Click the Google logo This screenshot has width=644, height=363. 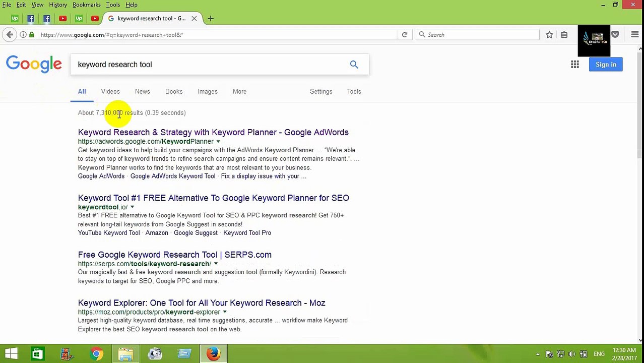(x=34, y=65)
